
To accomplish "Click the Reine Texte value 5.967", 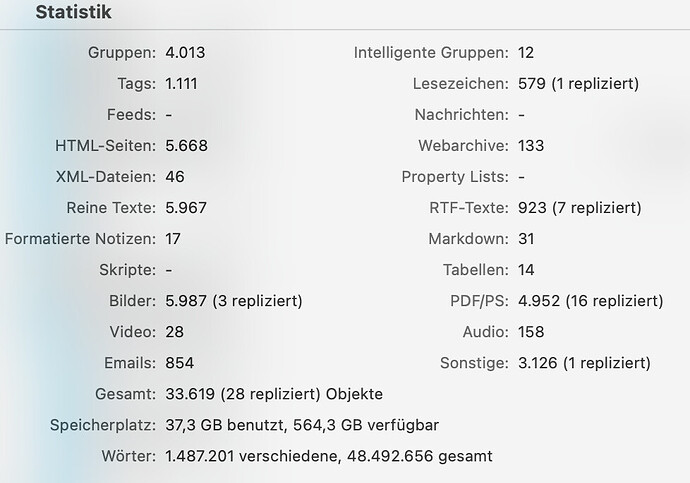I will click(x=186, y=208).
